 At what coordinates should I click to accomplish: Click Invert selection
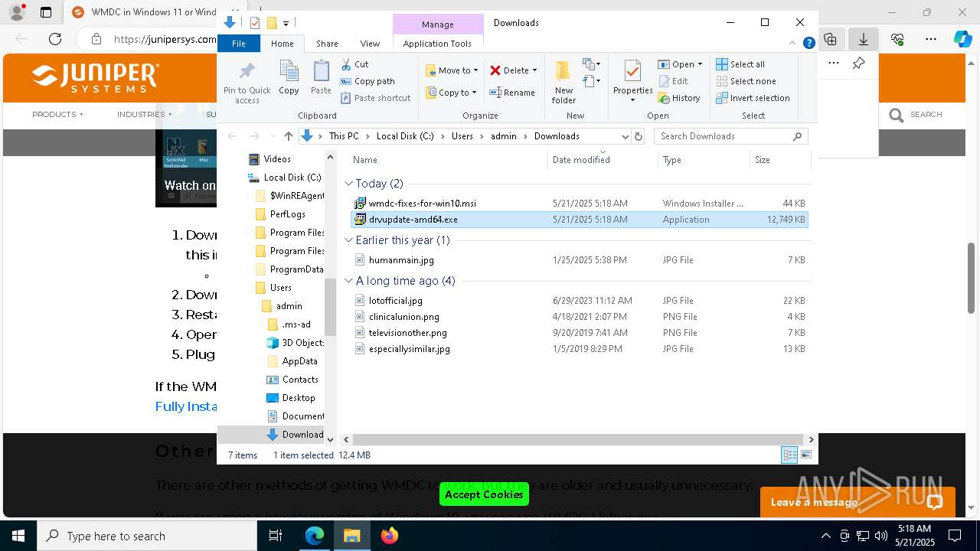(x=753, y=98)
